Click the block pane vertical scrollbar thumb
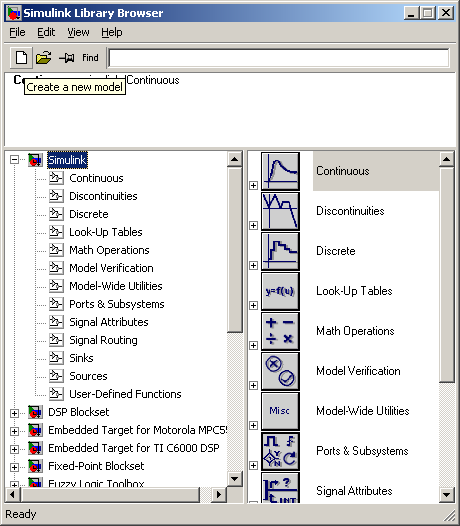Screen dimensions: 460x526 coord(447,274)
